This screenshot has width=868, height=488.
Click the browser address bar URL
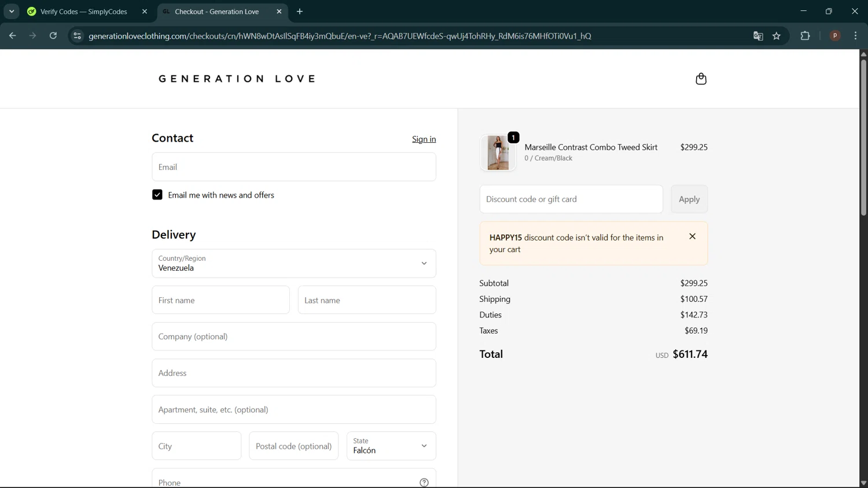[340, 36]
